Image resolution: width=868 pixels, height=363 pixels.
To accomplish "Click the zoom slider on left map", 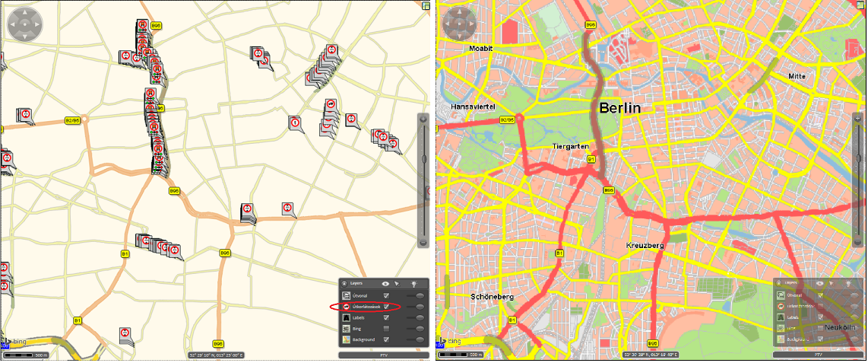I will pyautogui.click(x=424, y=158).
